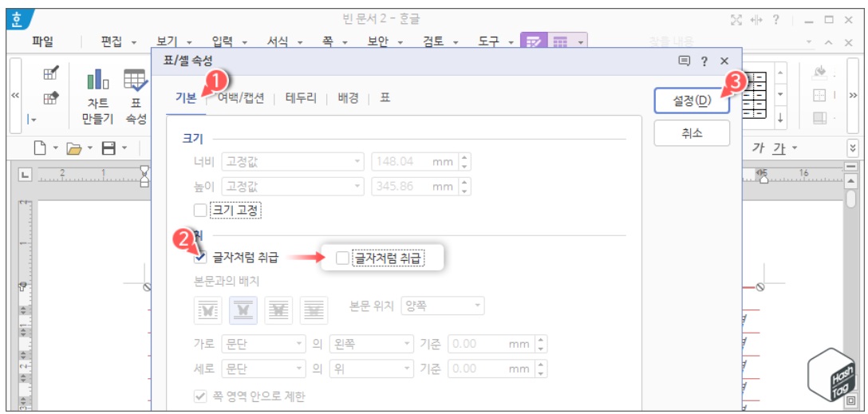Open the 파일 menu
868x414 pixels.
click(x=42, y=42)
